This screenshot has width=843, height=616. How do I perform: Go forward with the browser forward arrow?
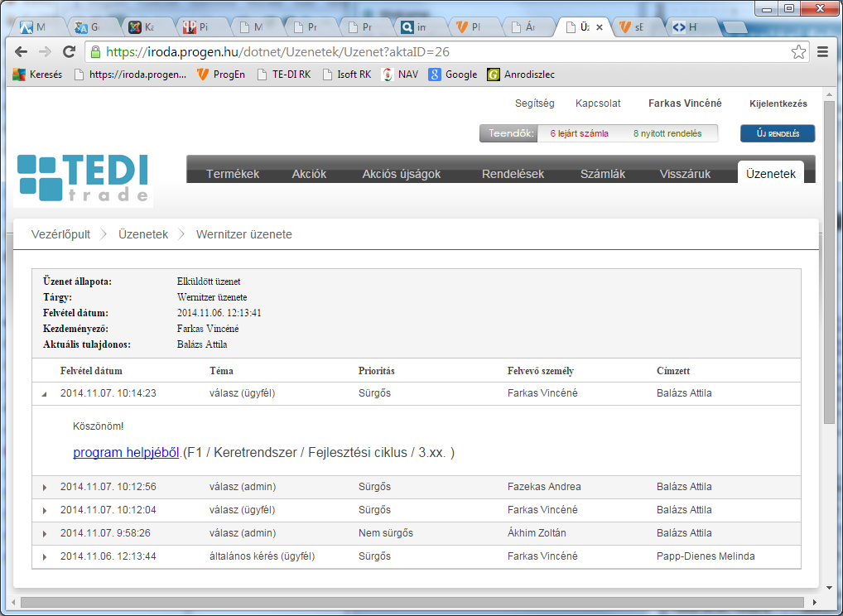46,51
